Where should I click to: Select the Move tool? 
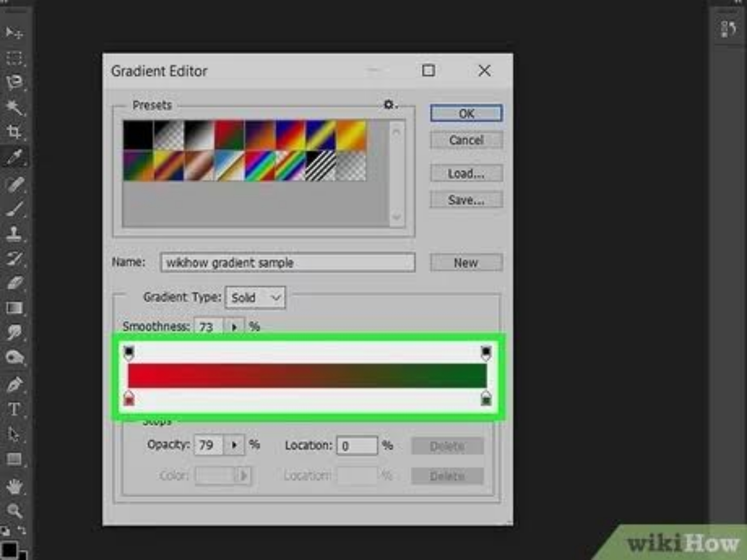coord(14,33)
